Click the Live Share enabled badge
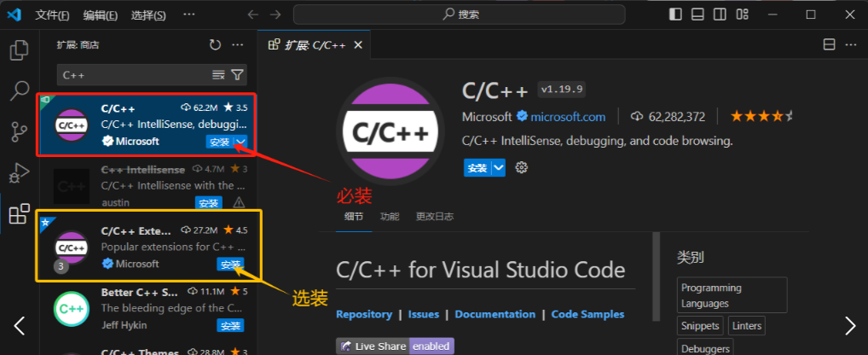868x355 pixels. (395, 346)
